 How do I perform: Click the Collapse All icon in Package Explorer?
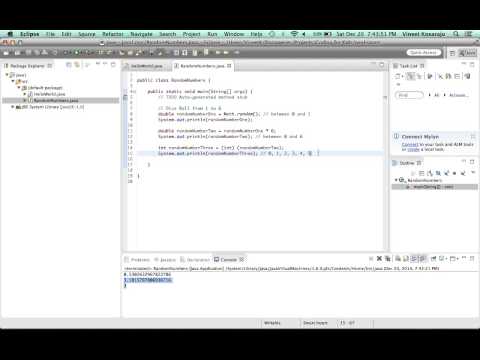click(x=69, y=65)
